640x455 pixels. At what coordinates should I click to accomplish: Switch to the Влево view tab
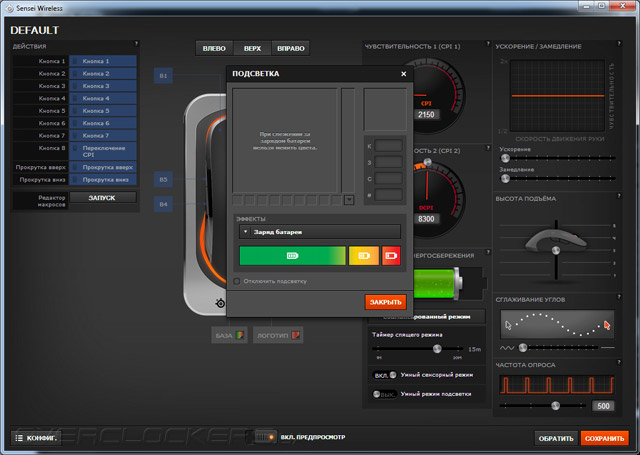[214, 48]
